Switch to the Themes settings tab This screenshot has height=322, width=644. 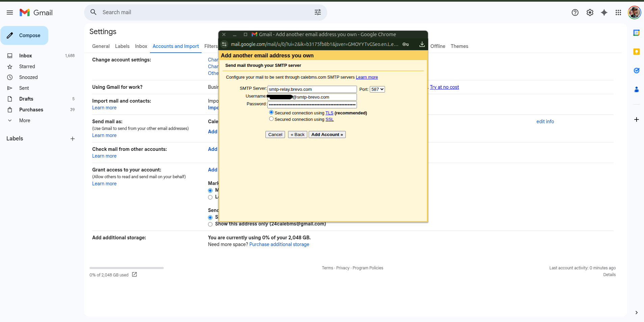(459, 46)
